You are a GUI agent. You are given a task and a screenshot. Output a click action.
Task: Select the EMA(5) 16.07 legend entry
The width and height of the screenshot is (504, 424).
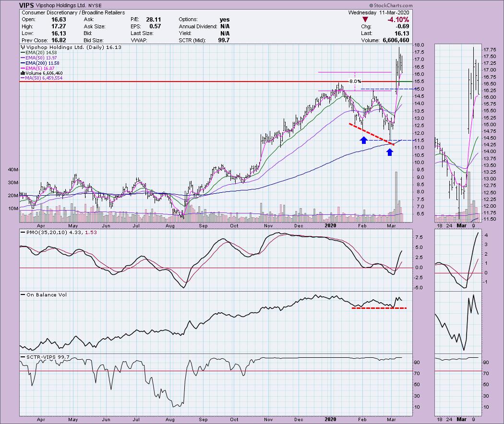pos(37,68)
